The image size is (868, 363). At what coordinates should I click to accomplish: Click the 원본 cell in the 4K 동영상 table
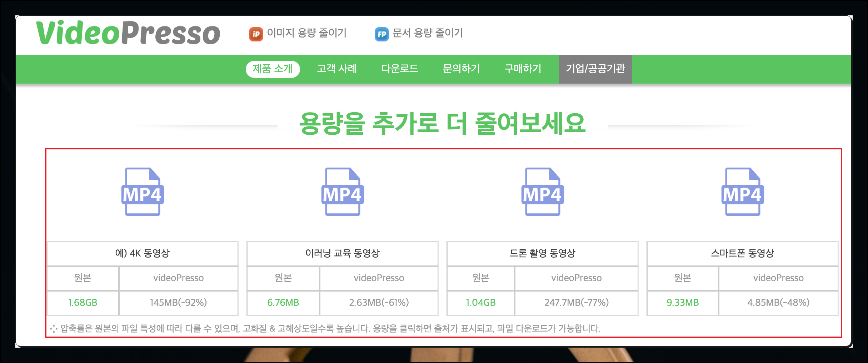click(x=83, y=278)
